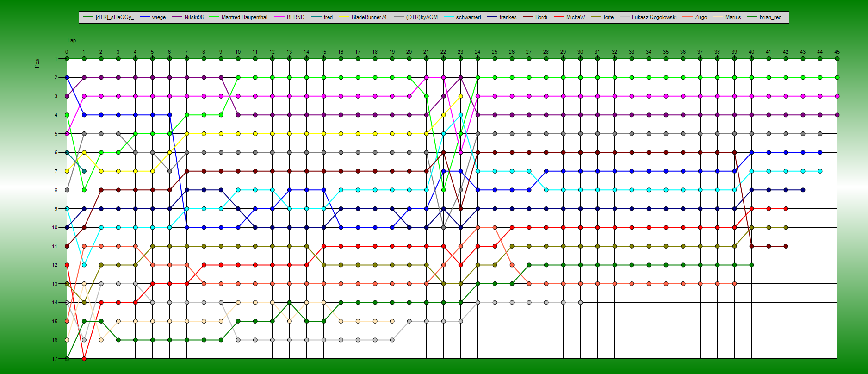Click yellow BladeRunner74 marker at lap 23 position 3

coord(460,96)
